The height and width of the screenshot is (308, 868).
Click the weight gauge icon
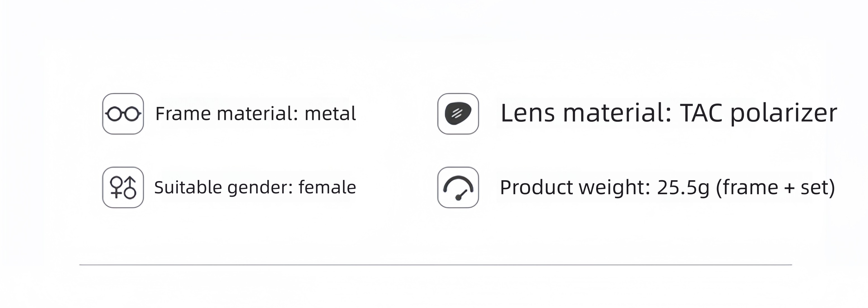458,187
